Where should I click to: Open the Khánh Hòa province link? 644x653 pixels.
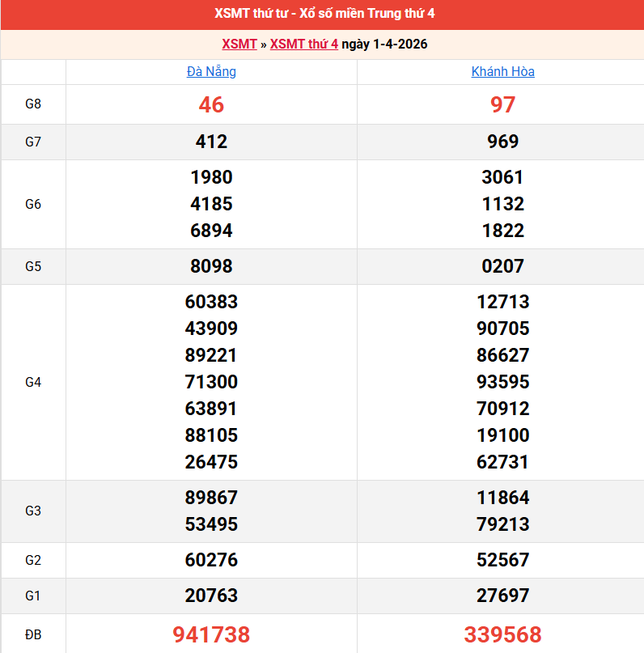502,71
